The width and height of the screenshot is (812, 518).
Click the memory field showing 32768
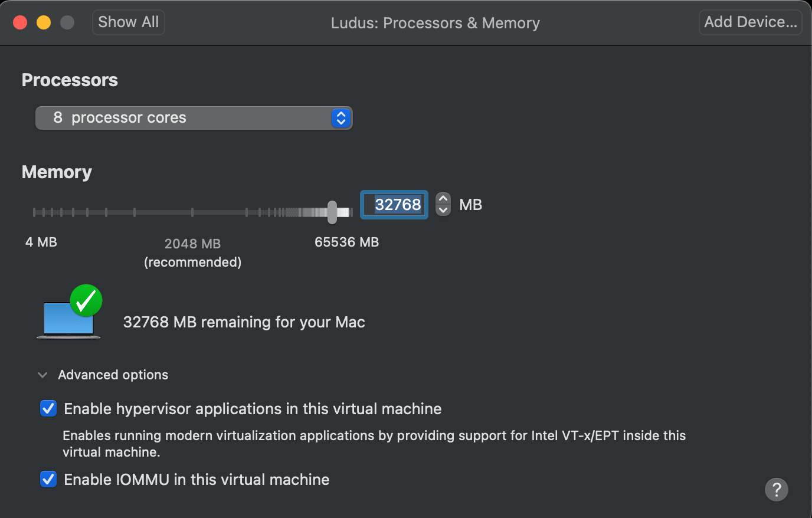[x=394, y=205]
